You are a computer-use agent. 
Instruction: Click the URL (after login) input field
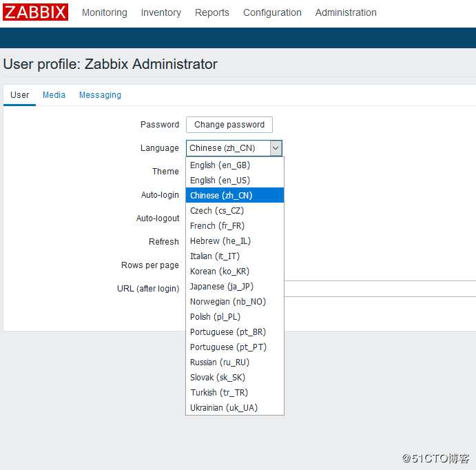click(x=380, y=289)
